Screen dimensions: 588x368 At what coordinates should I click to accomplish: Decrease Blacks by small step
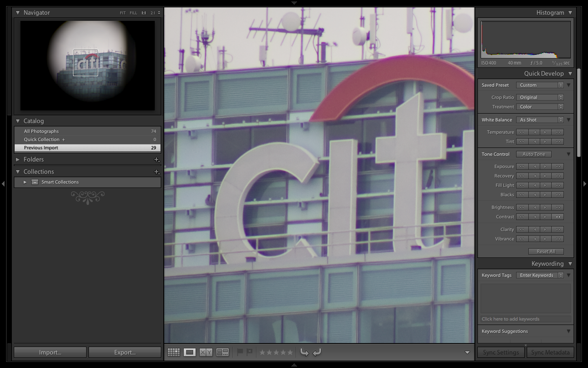pos(534,195)
